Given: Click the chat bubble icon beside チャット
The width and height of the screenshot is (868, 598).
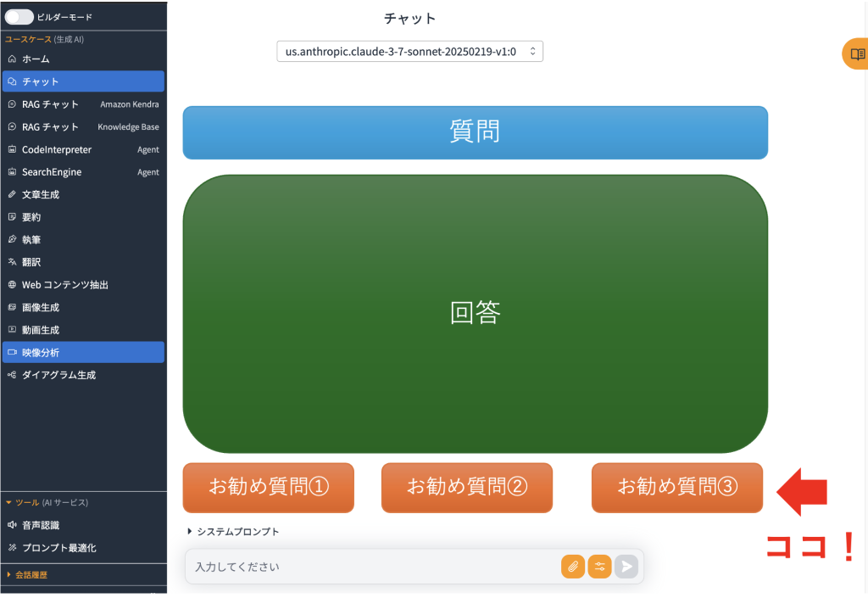Looking at the screenshot, I should 12,81.
